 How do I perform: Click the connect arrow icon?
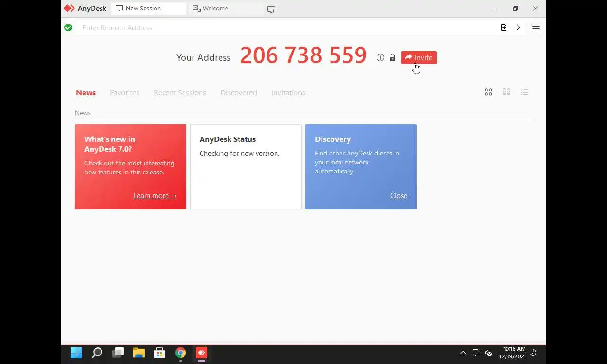(517, 27)
